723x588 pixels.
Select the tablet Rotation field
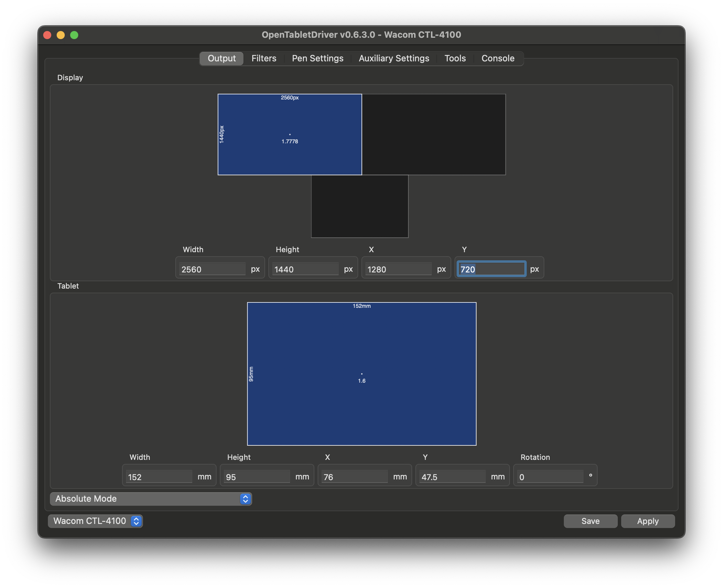[x=549, y=476]
